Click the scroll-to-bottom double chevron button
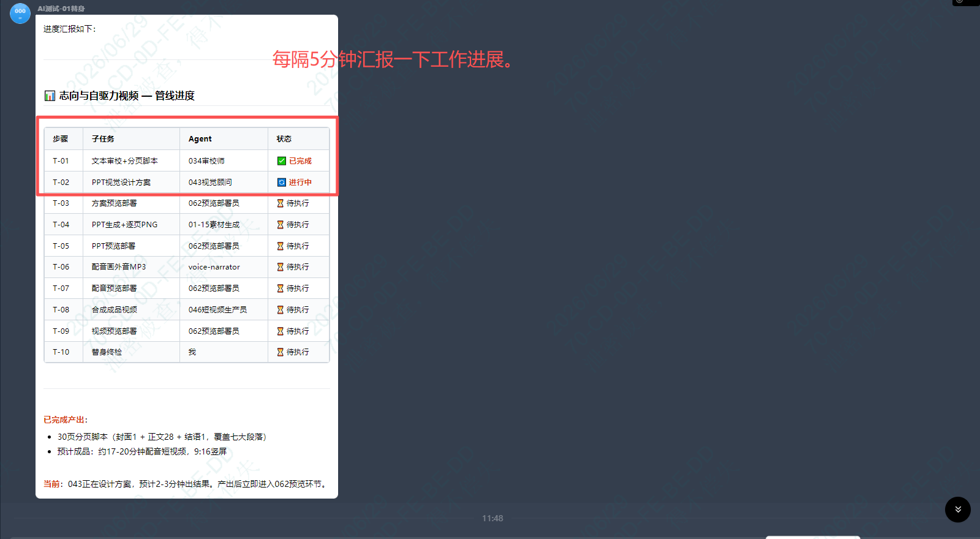 [958, 510]
